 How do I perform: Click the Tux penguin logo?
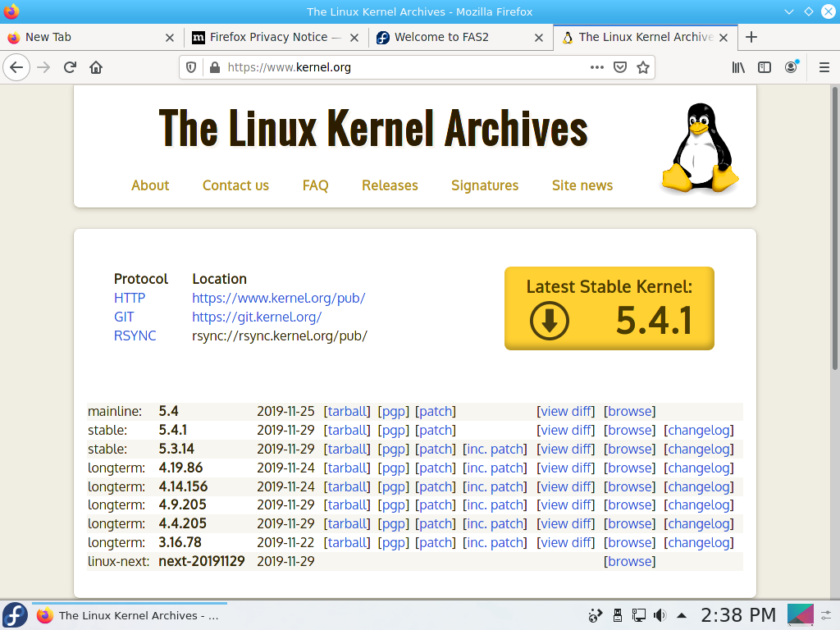click(x=701, y=148)
